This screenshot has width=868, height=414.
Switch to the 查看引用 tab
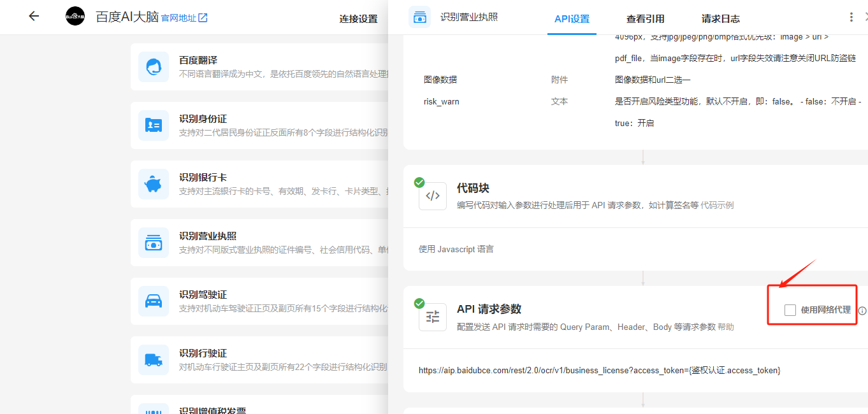[645, 19]
